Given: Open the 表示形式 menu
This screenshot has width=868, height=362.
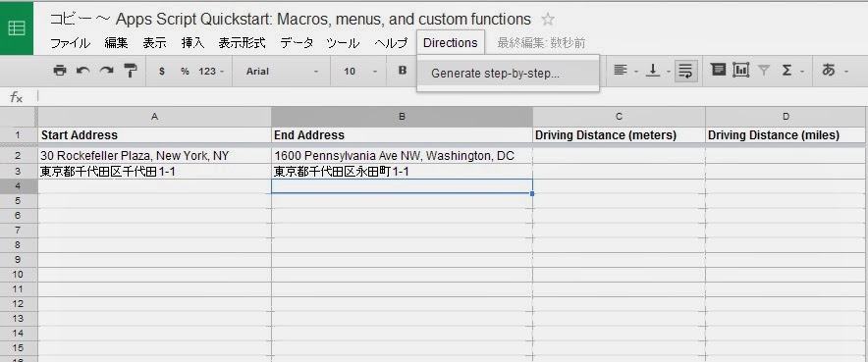Looking at the screenshot, I should (x=242, y=43).
